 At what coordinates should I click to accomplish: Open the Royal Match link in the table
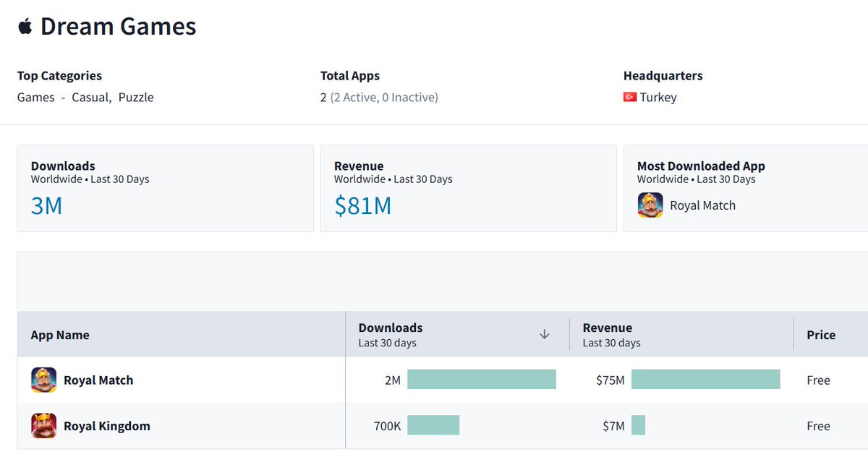pos(98,380)
